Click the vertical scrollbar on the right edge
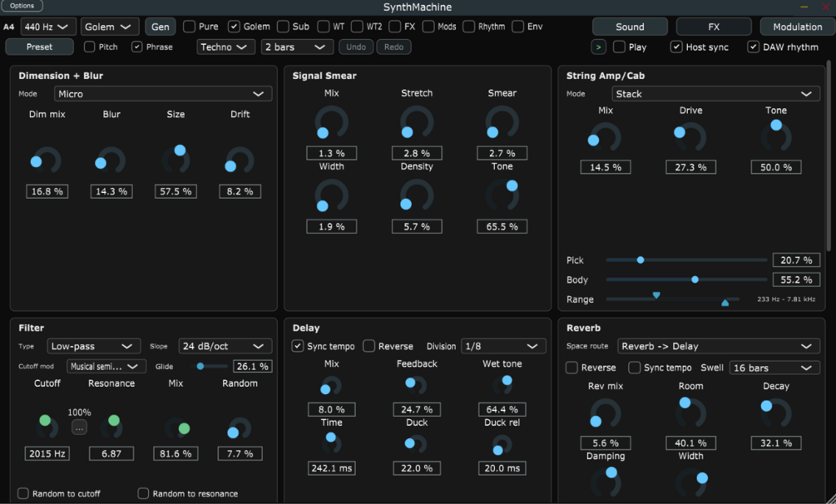 coord(829,155)
